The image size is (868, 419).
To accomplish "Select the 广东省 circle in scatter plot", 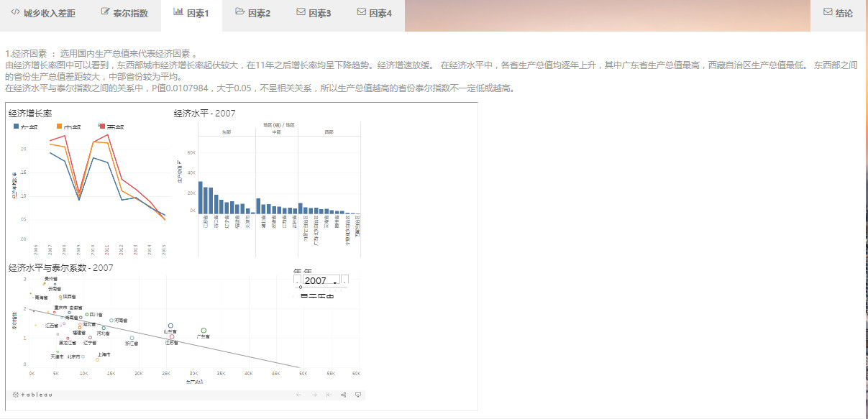I will click(x=204, y=331).
